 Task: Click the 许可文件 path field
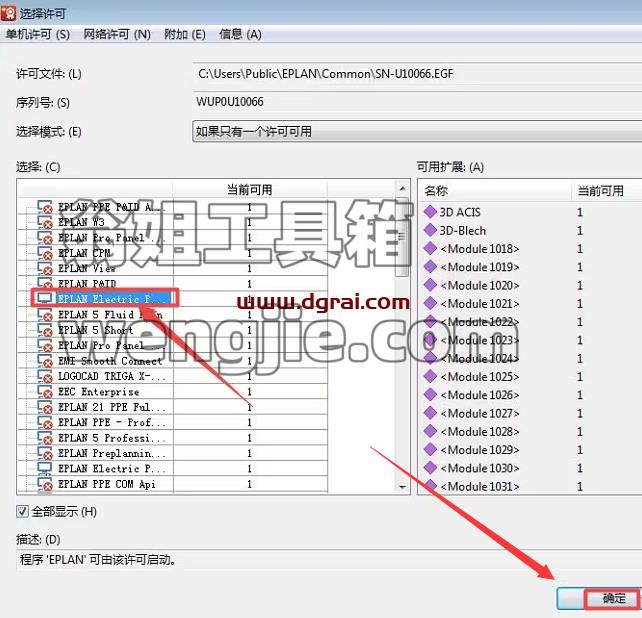point(417,74)
